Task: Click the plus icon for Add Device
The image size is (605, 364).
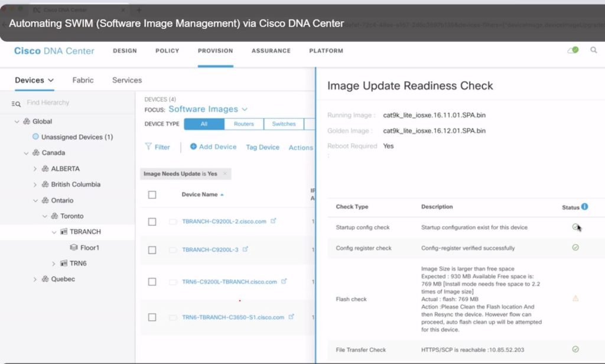Action: pyautogui.click(x=193, y=147)
